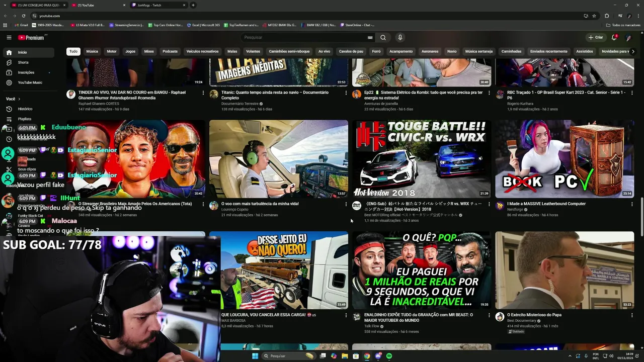
Task: Open the tab search dropdown arrow
Action: [x=6, y=5]
